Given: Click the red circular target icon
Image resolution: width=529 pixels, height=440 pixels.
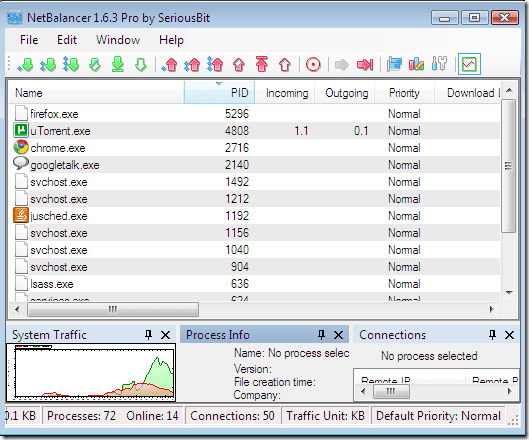Looking at the screenshot, I should [313, 64].
